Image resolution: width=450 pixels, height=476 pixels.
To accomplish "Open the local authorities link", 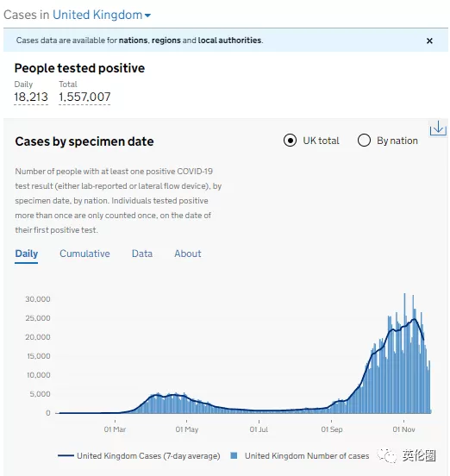I will tap(229, 41).
